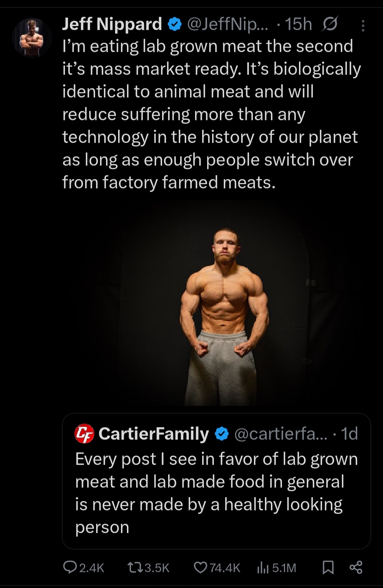Image resolution: width=383 pixels, height=588 pixels.
Task: Click the Jeff Nippard display name
Action: tap(112, 24)
